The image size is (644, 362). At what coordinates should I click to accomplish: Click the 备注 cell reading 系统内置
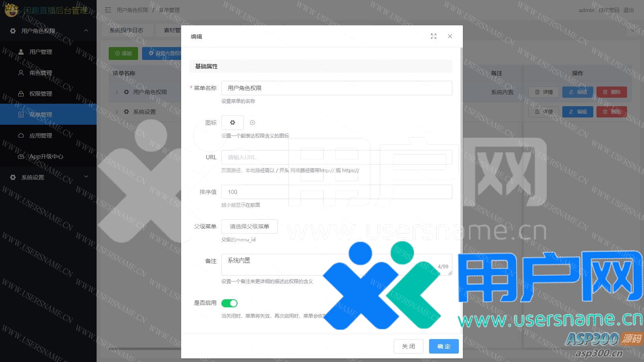pyautogui.click(x=502, y=92)
